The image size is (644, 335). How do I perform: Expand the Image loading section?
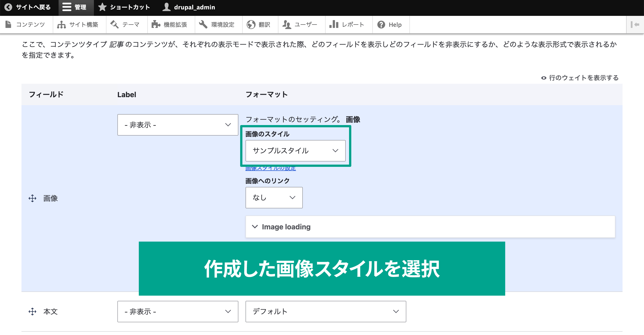430,227
